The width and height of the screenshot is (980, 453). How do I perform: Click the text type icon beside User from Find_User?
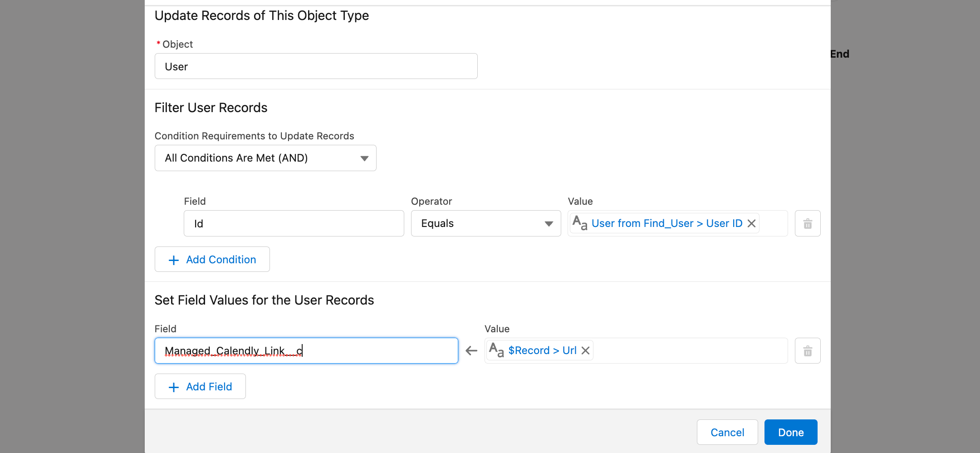click(x=580, y=223)
